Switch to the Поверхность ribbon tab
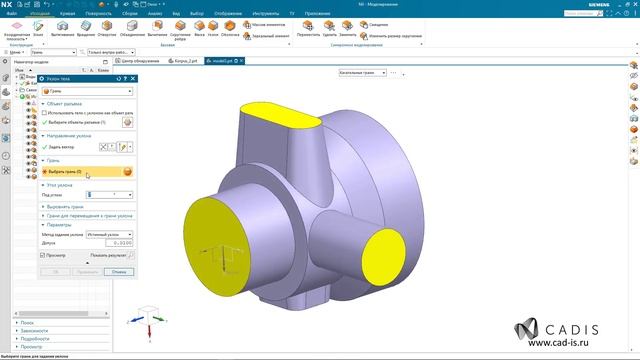The width and height of the screenshot is (640, 360). [x=98, y=13]
